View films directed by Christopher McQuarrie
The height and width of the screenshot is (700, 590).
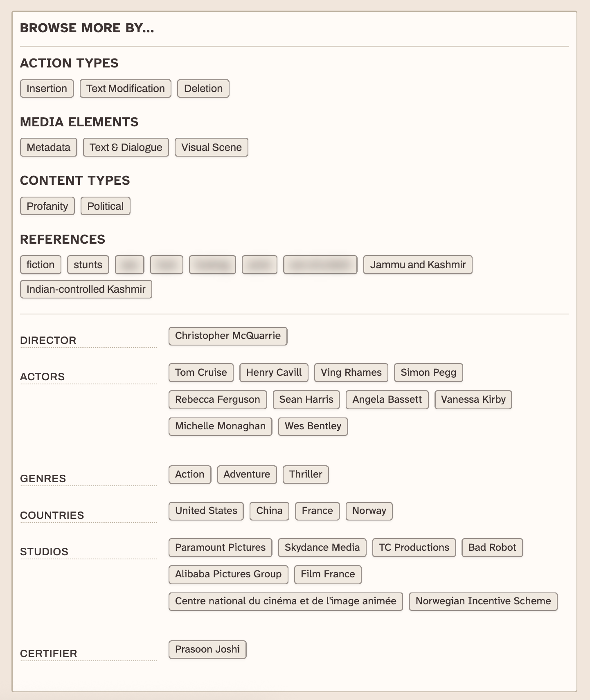[x=227, y=336]
